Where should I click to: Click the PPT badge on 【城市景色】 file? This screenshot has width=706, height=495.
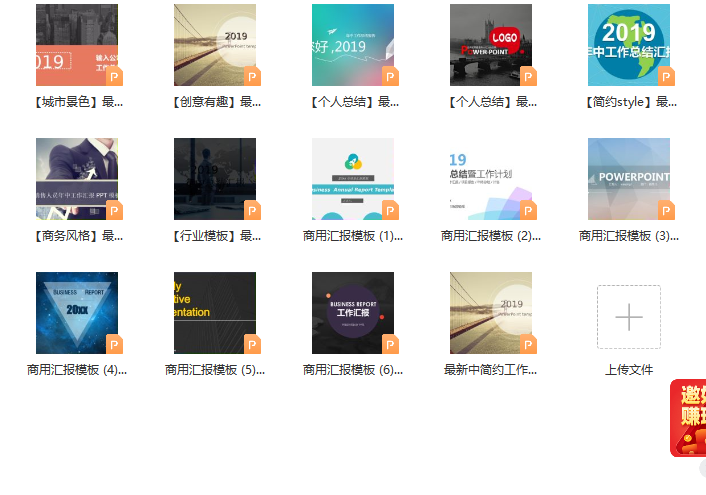click(114, 77)
